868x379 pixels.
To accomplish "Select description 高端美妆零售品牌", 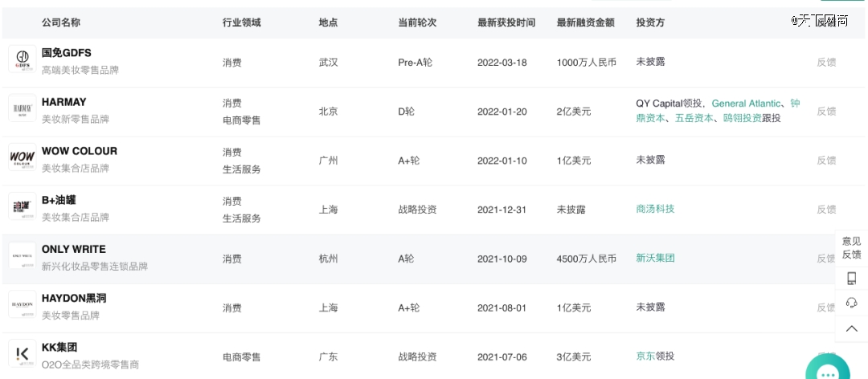I will pyautogui.click(x=80, y=71).
